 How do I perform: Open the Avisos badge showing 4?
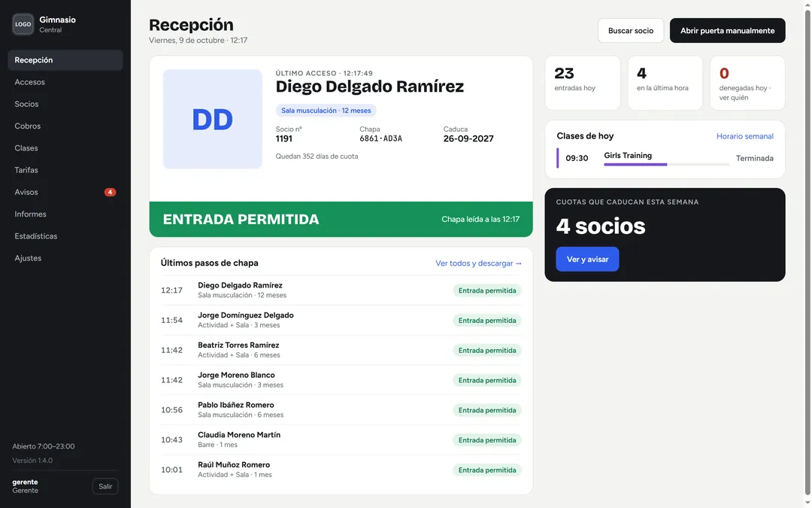(110, 193)
